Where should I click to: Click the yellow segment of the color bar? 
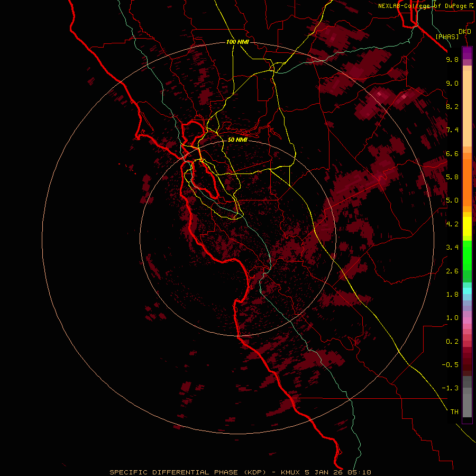click(467, 226)
